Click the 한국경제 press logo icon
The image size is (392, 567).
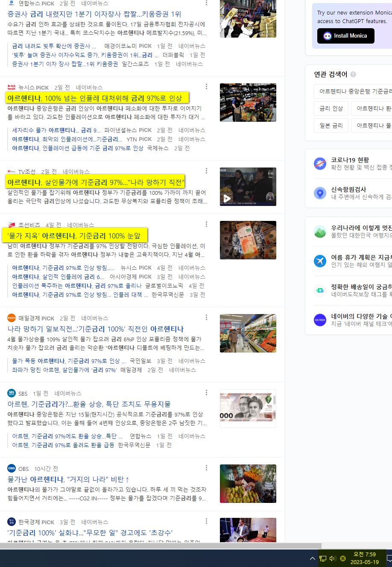[12, 522]
